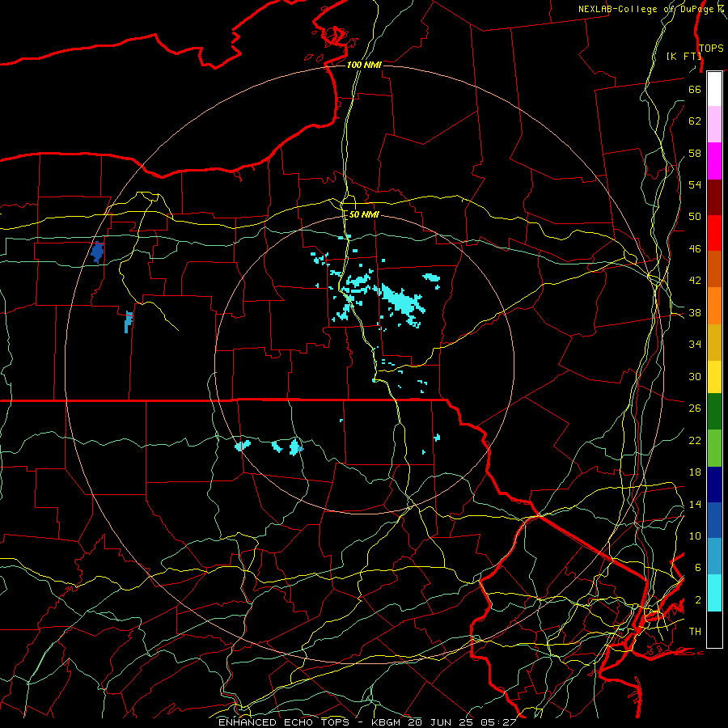Click the medium blue legend swatch
The width and height of the screenshot is (728, 728).
point(714,520)
